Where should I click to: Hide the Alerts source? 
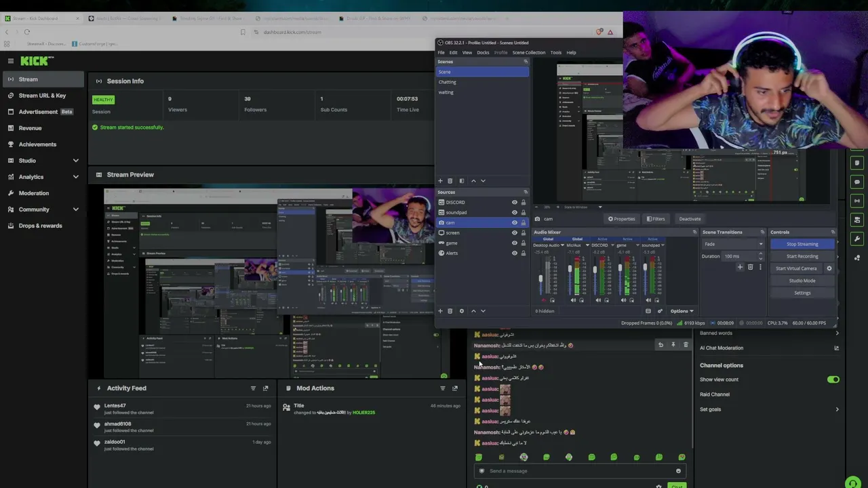(514, 253)
